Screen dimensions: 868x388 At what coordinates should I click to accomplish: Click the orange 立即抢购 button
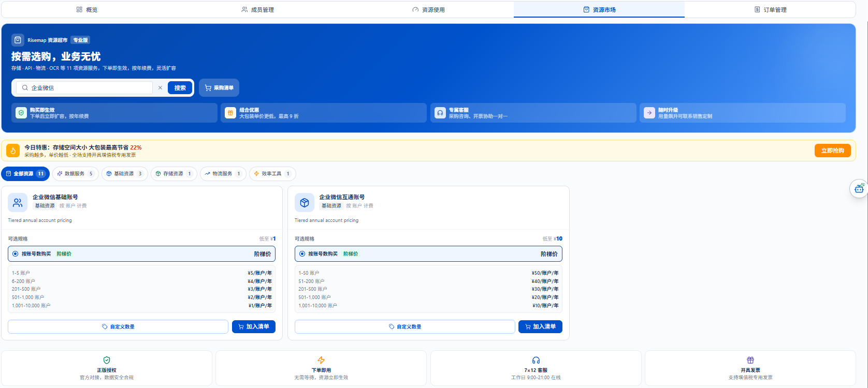pyautogui.click(x=832, y=151)
